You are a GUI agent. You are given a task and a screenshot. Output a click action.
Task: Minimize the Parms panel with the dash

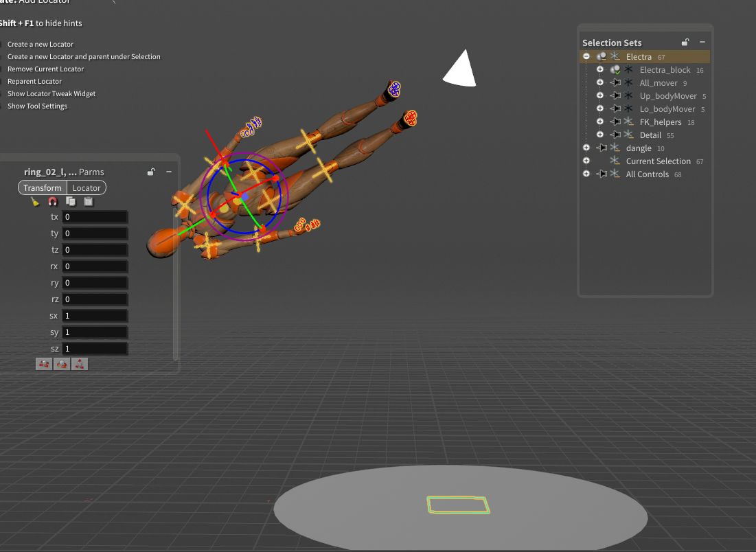click(x=169, y=172)
